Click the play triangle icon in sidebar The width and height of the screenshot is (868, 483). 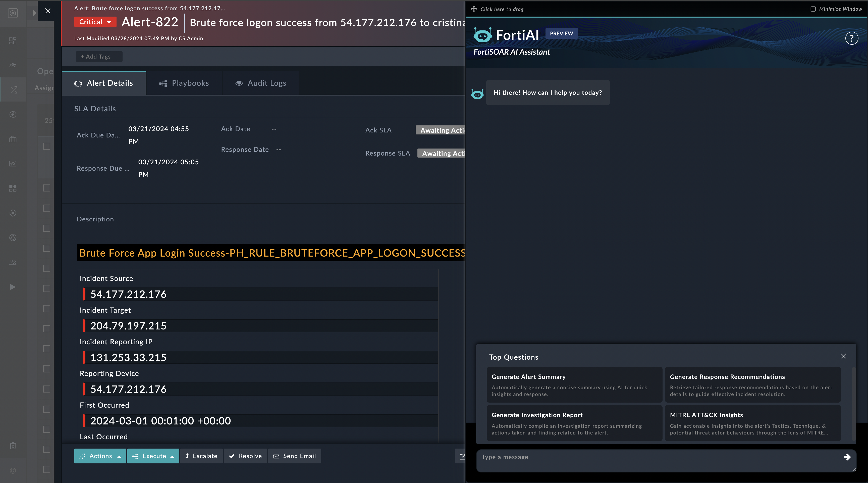[13, 287]
